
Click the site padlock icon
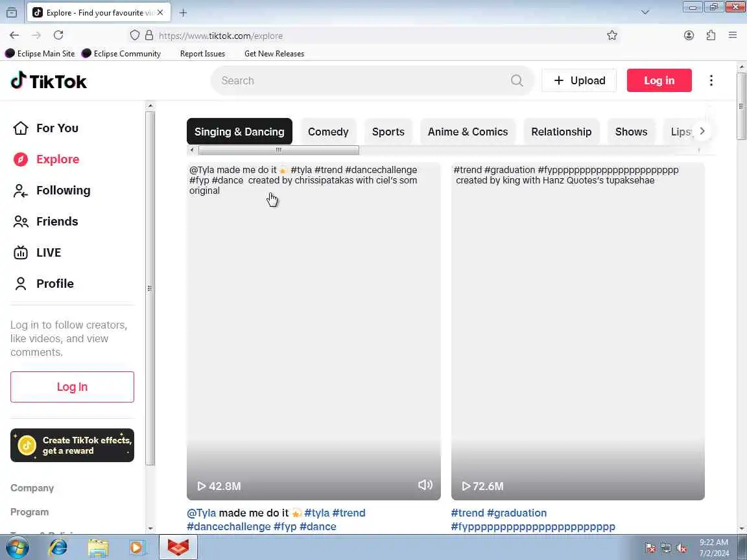[149, 35]
